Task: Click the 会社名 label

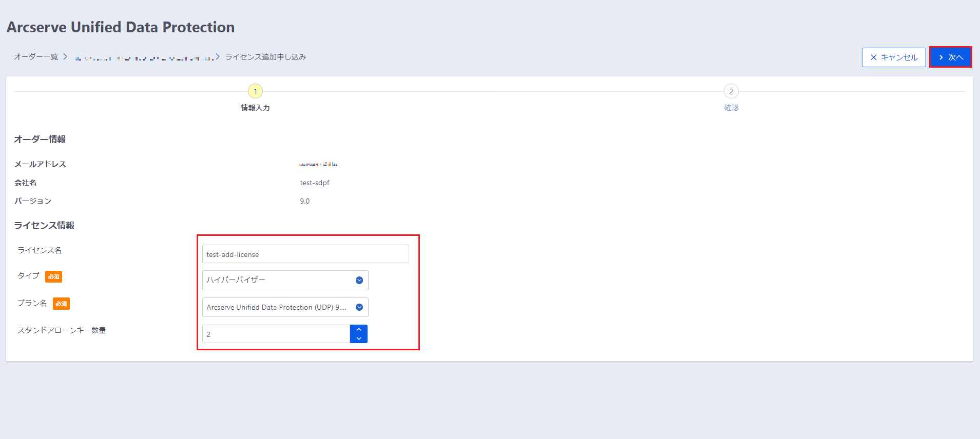Action: point(26,183)
